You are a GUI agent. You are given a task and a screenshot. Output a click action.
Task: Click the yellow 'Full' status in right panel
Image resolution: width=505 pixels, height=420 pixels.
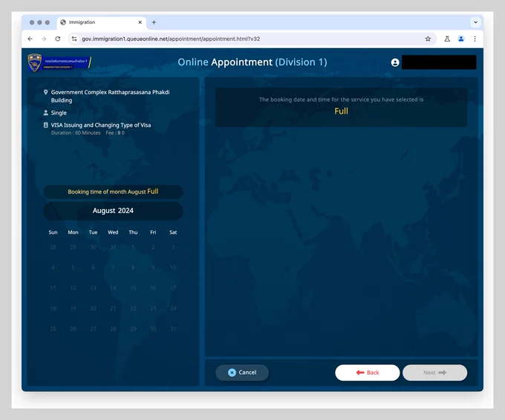(341, 111)
